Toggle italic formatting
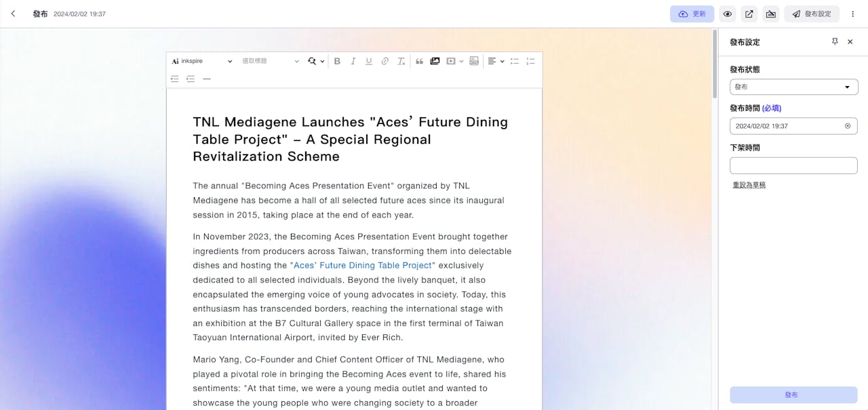This screenshot has height=410, width=868. click(353, 61)
